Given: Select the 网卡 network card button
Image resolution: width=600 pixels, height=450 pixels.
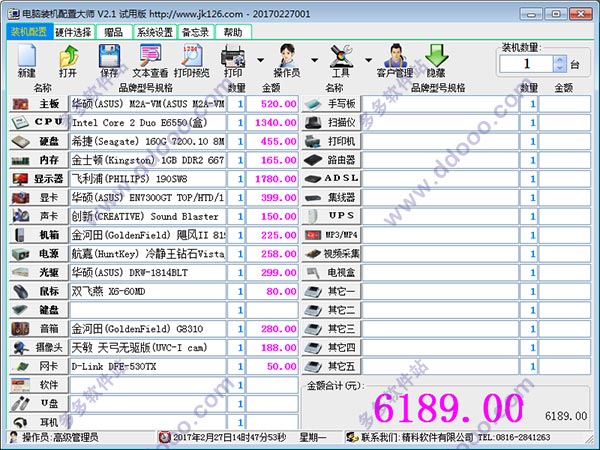Looking at the screenshot, I should pyautogui.click(x=39, y=366).
